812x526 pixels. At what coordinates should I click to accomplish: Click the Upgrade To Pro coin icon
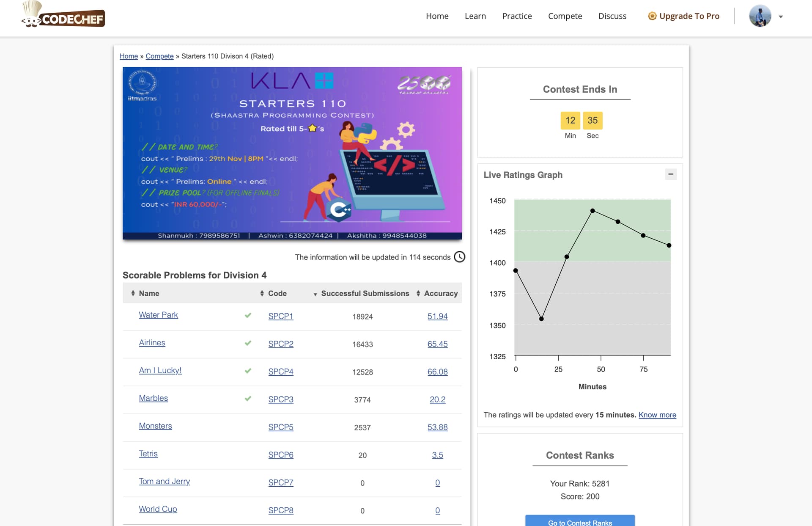click(652, 16)
